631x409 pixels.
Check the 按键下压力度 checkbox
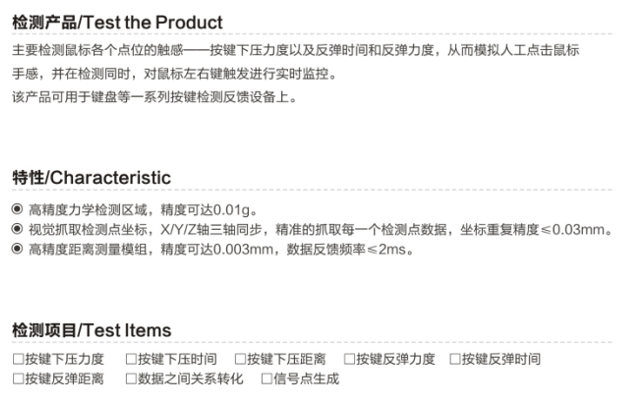pos(18,358)
